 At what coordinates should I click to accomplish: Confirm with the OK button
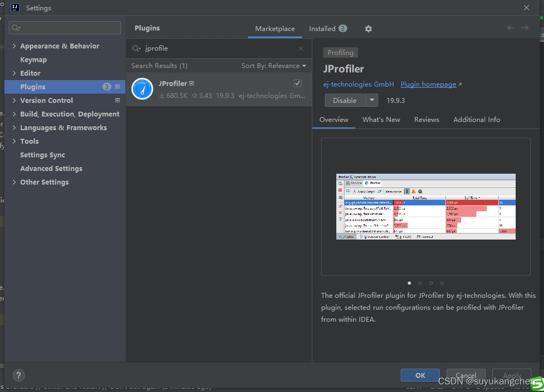pos(420,375)
